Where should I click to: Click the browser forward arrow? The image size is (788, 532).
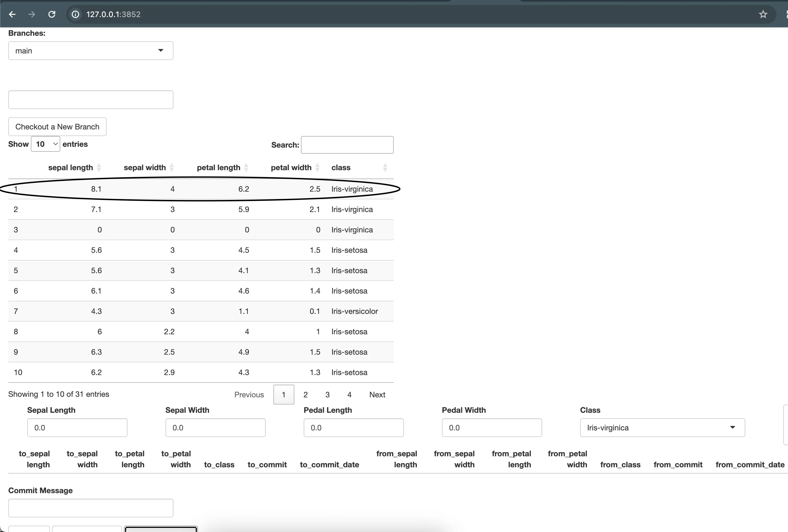[32, 14]
